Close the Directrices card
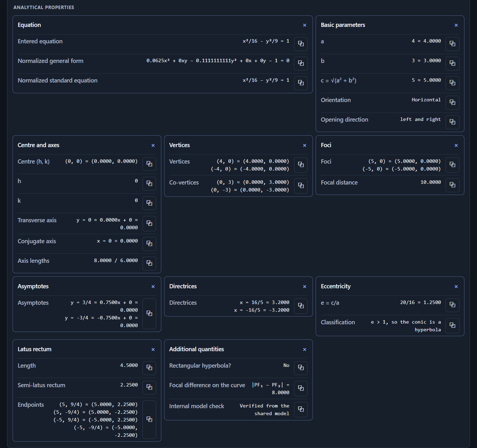Image resolution: width=477 pixels, height=448 pixels. point(304,287)
